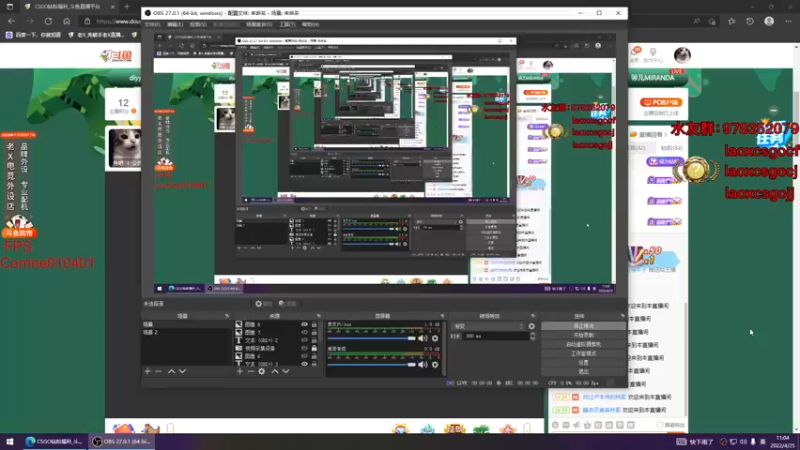The width and height of the screenshot is (800, 450).
Task: Click the 停止推流 button in OBS Controls
Action: click(x=583, y=326)
